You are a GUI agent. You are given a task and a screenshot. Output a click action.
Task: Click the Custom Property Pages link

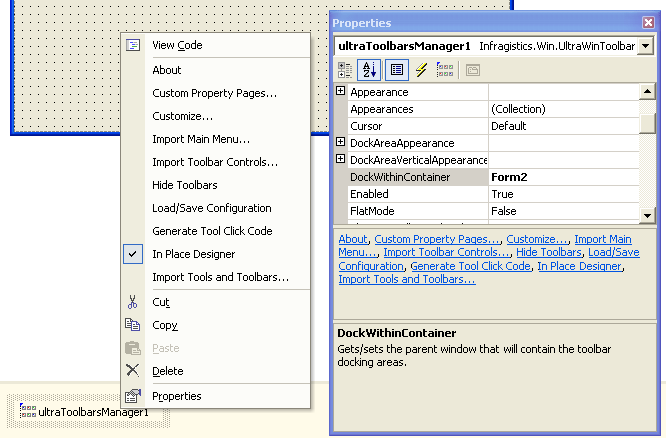(x=436, y=240)
